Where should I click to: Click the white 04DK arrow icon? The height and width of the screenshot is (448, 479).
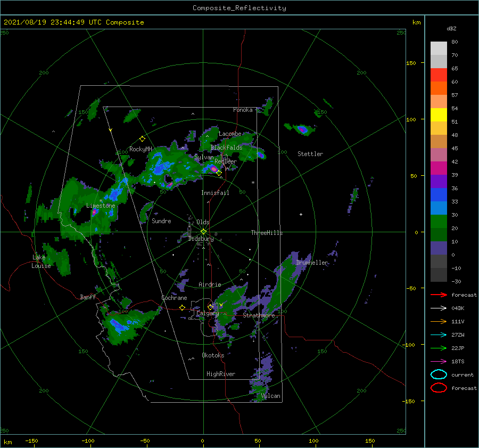click(439, 308)
